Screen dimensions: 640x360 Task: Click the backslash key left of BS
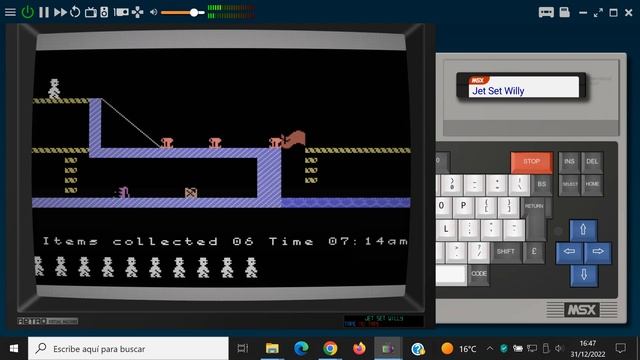pos(519,184)
